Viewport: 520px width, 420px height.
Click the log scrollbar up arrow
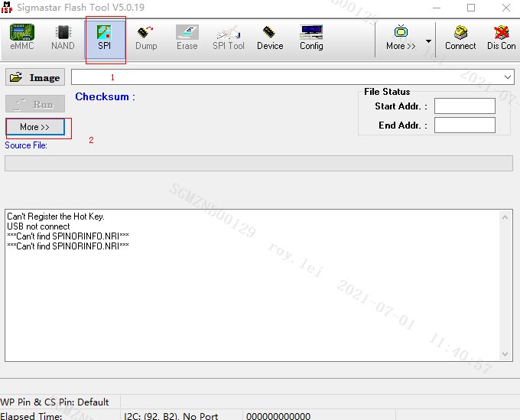tap(505, 217)
